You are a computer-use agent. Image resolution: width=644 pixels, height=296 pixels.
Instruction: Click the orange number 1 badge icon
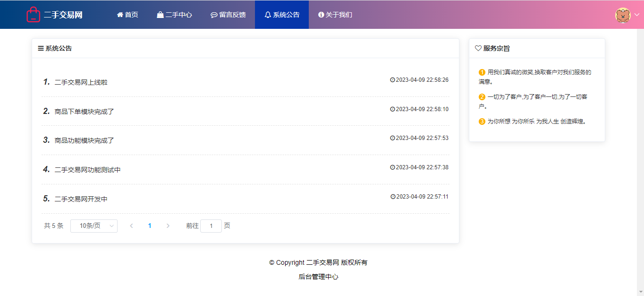[482, 72]
